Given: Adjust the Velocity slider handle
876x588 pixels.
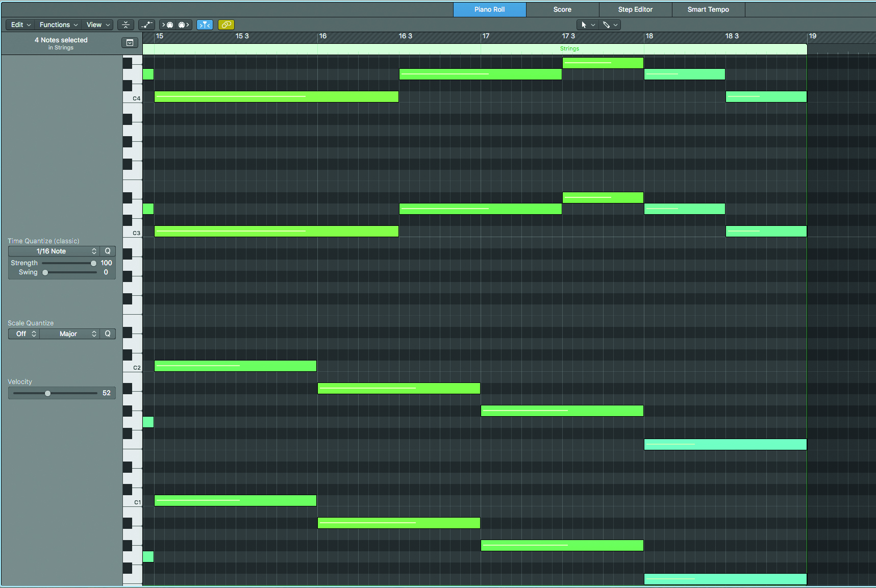Looking at the screenshot, I should (47, 393).
